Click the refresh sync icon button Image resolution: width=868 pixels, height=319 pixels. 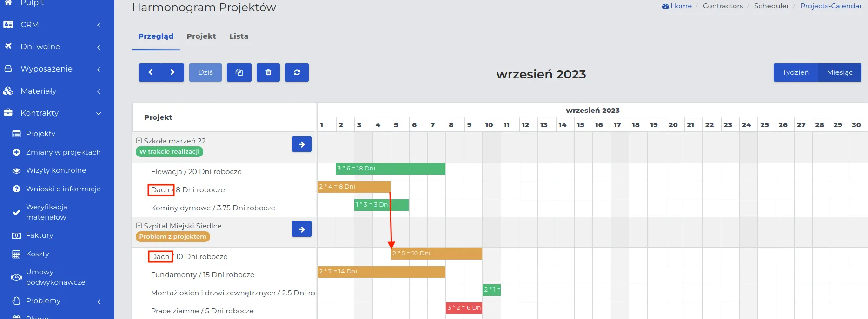pos(297,72)
